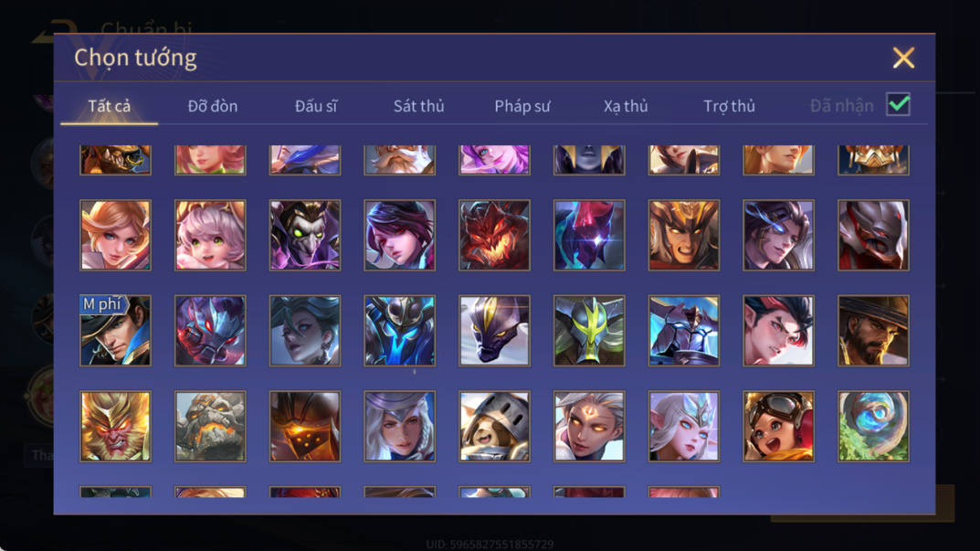Toggle the Đã nhận checkbox
Screen dimensions: 980x551
(x=898, y=104)
